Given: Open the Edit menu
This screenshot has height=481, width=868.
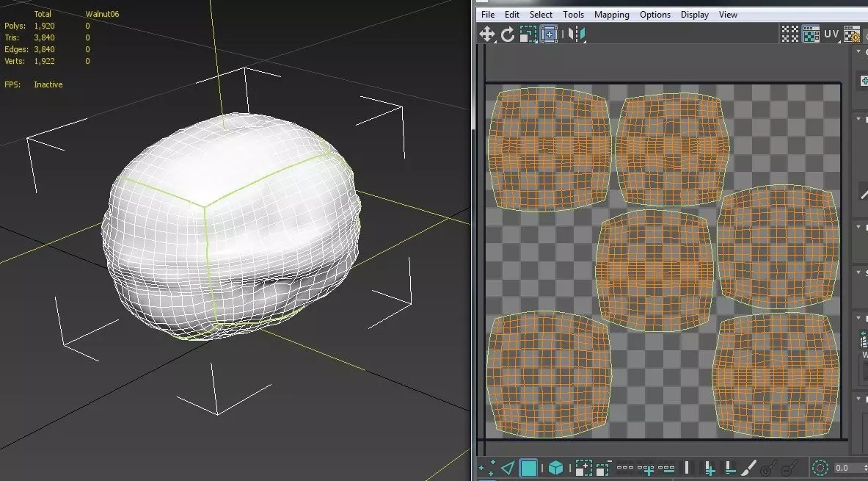Looking at the screenshot, I should (512, 15).
